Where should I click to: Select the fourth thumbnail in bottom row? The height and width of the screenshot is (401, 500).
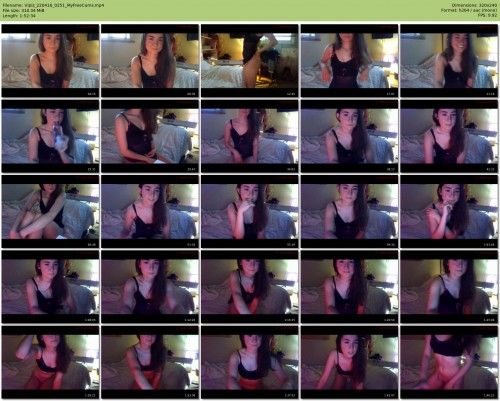pyautogui.click(x=349, y=362)
